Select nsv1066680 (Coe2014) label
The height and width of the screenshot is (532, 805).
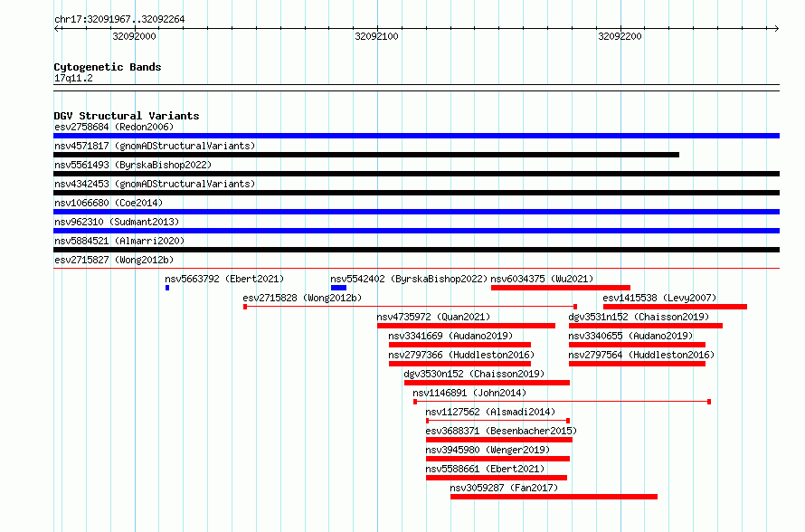109,203
